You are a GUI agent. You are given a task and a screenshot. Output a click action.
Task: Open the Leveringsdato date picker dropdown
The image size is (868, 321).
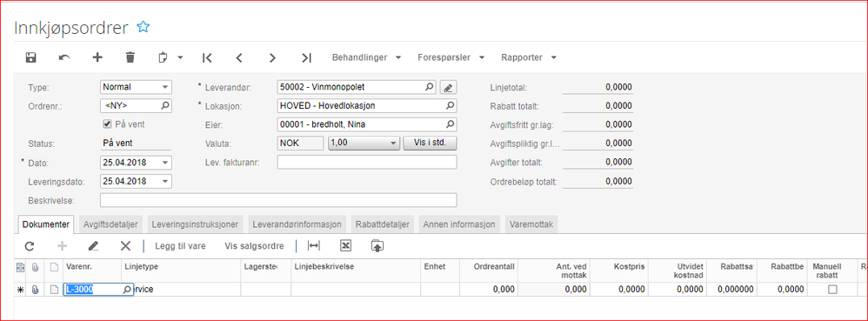coord(165,182)
